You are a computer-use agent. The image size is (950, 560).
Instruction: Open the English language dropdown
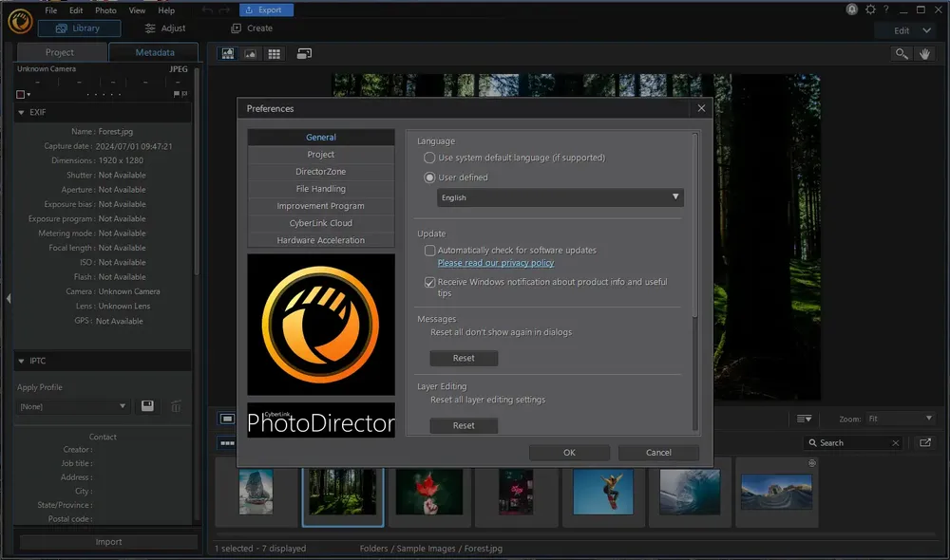point(560,197)
